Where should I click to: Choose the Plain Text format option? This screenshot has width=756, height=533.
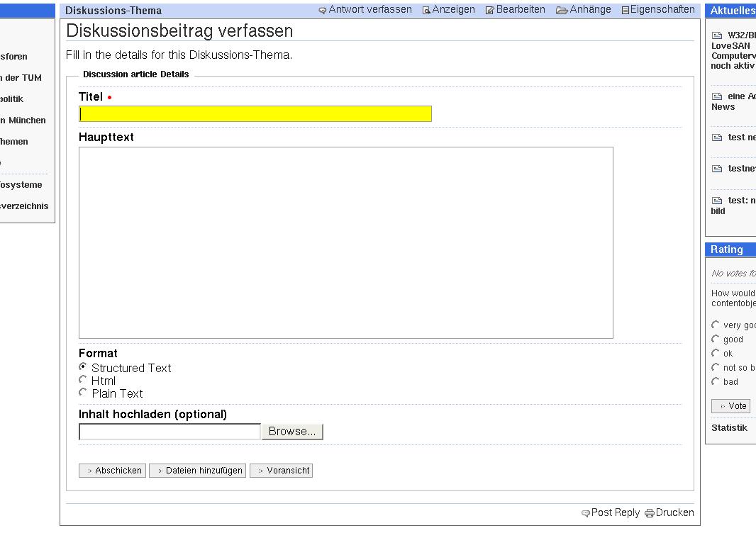point(83,393)
